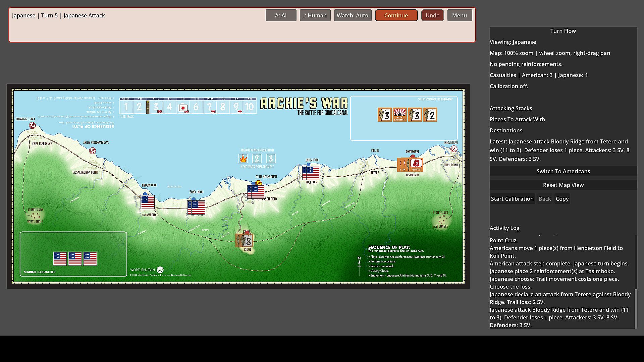The height and width of the screenshot is (362, 644).
Task: Select the American flag stack at Point Cruz
Action: point(196,207)
